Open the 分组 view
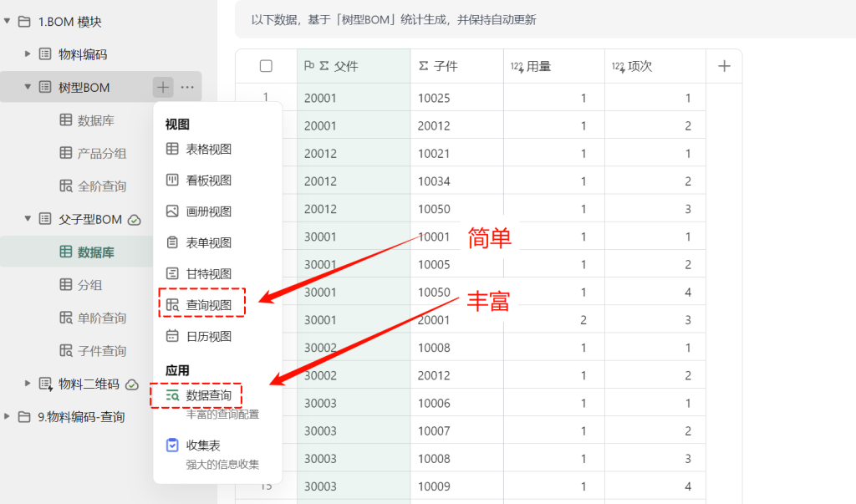 click(x=90, y=285)
